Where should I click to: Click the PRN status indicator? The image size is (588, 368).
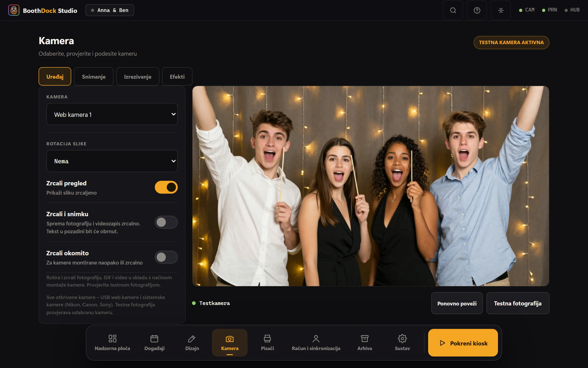pyautogui.click(x=549, y=10)
